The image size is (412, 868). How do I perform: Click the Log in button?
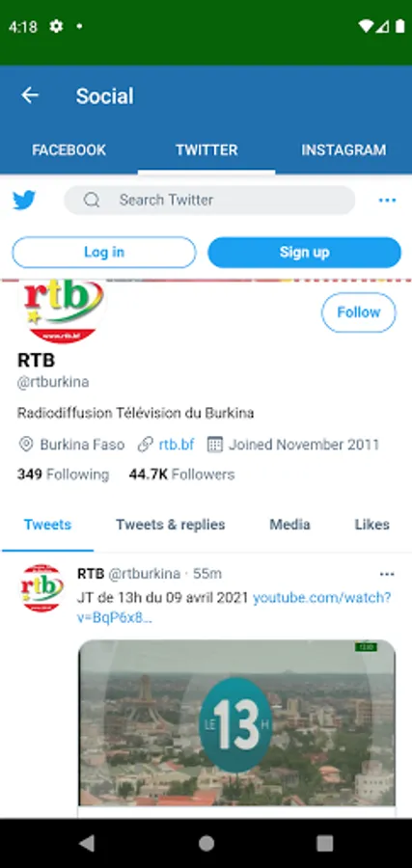(x=104, y=253)
